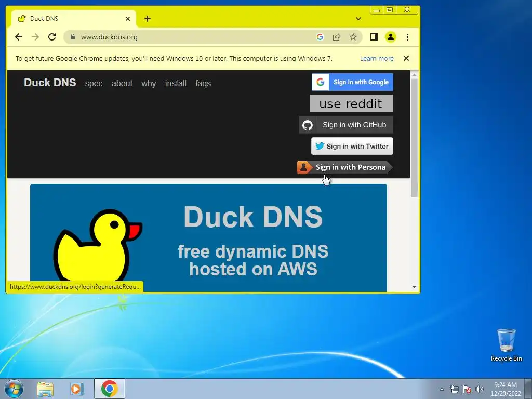Click the page scrollbar's down arrow
532x399 pixels.
(x=414, y=287)
